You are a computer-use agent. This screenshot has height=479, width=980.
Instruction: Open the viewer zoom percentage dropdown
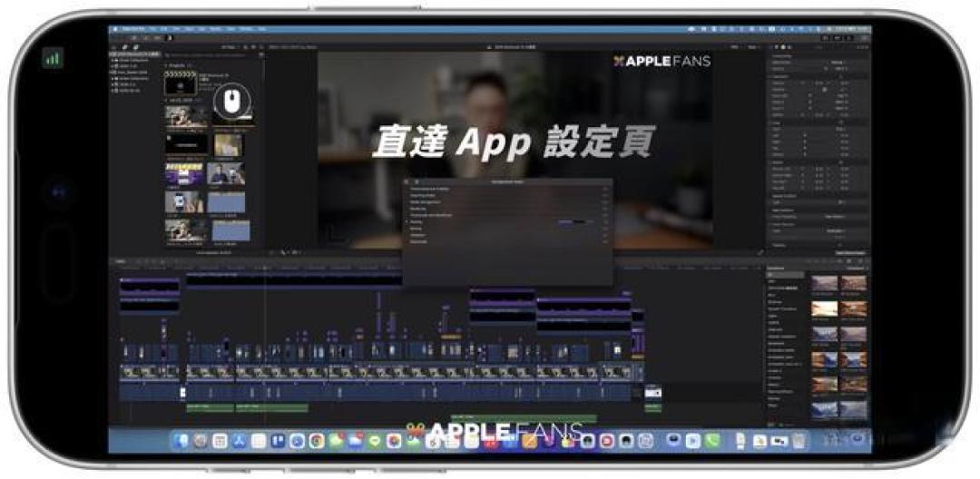pyautogui.click(x=736, y=47)
